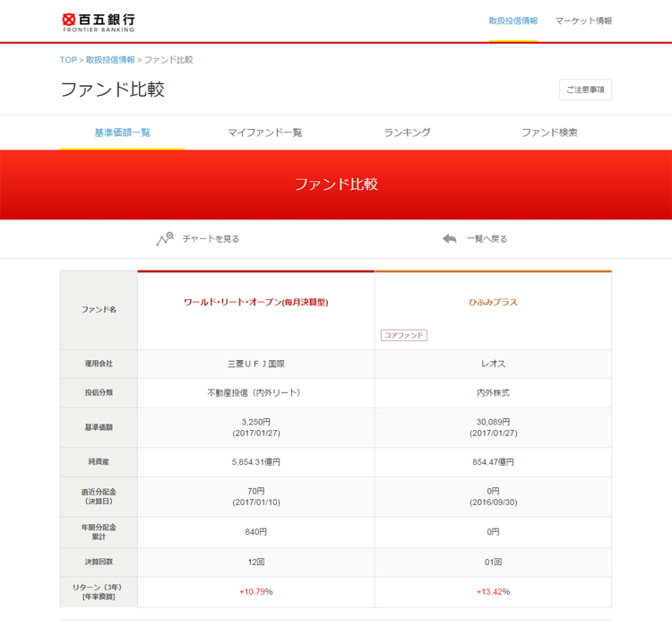This screenshot has width=672, height=627.
Task: Click the +10.79% return value
Action: click(x=256, y=592)
